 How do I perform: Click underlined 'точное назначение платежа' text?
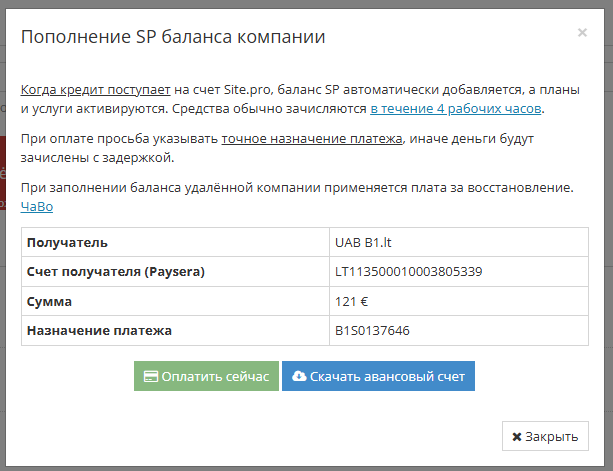[312, 139]
